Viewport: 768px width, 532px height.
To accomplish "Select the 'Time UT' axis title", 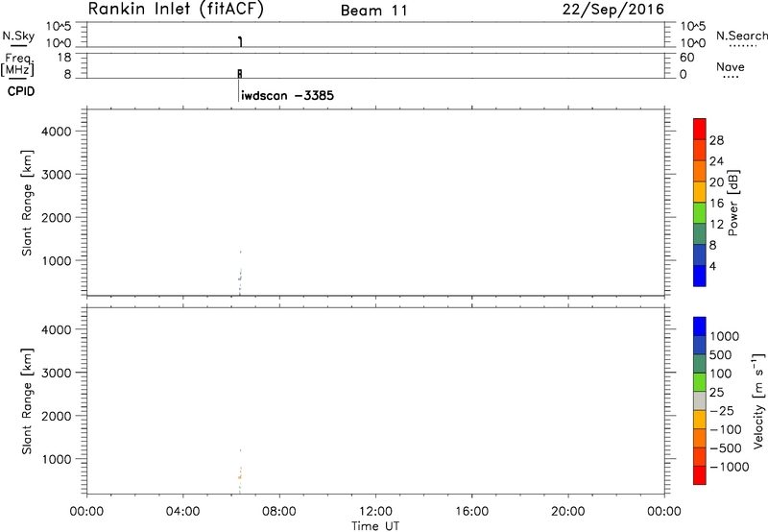I will (x=375, y=526).
